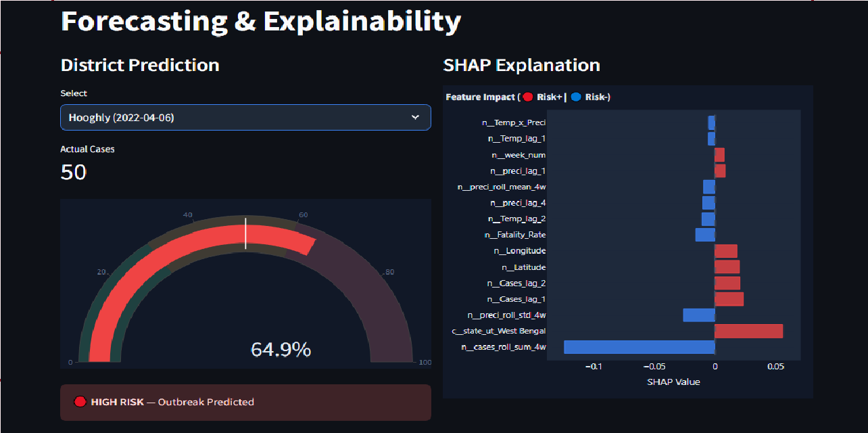Click the n__Longitude red bar
The image size is (868, 433).
pos(726,251)
